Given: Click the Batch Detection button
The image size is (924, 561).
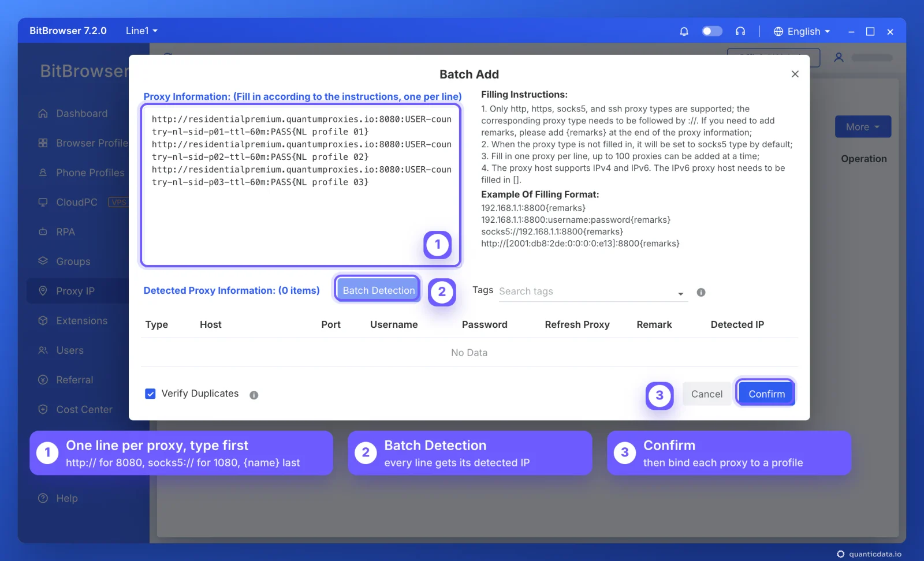Looking at the screenshot, I should point(378,290).
